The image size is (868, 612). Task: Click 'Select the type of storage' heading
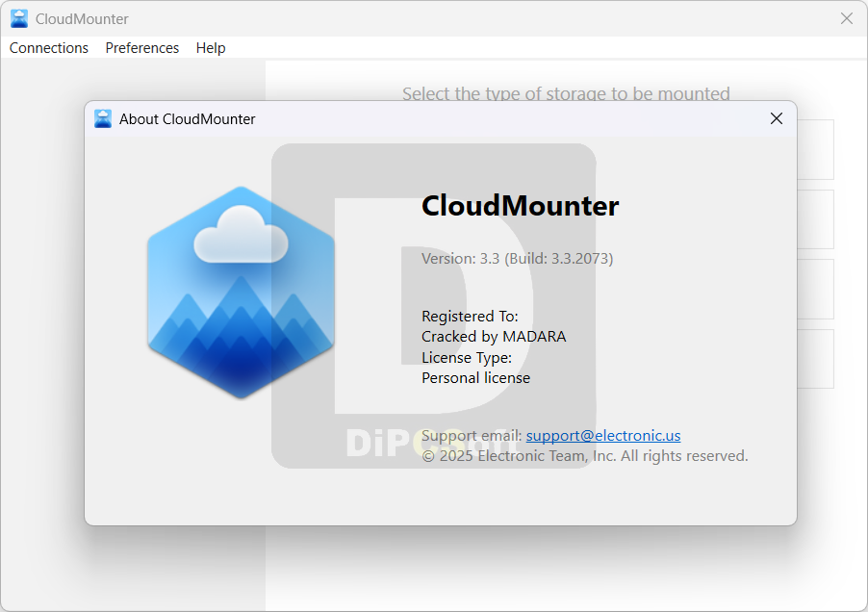click(x=566, y=93)
